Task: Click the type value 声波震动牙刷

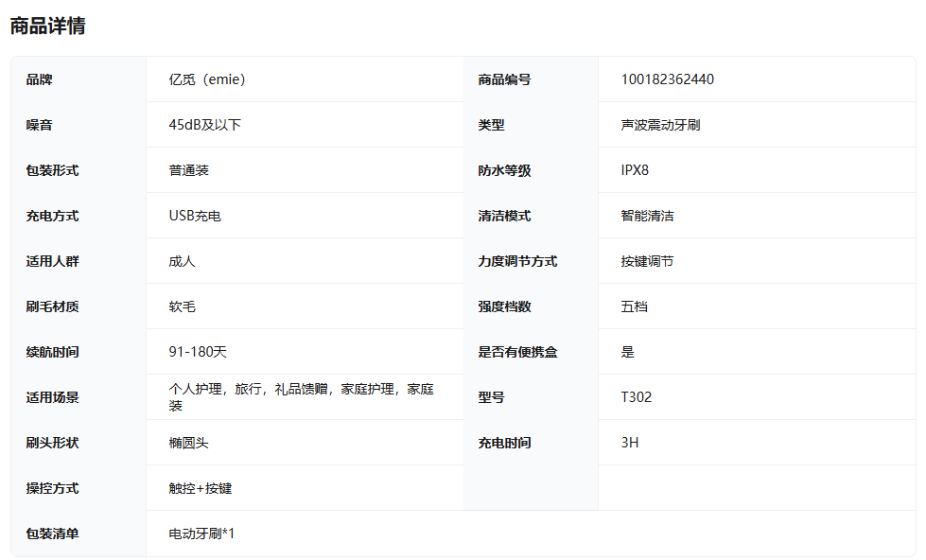Action: (660, 125)
